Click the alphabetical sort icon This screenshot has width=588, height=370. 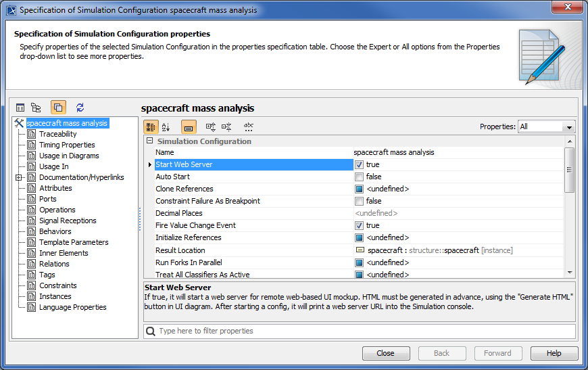pyautogui.click(x=166, y=126)
